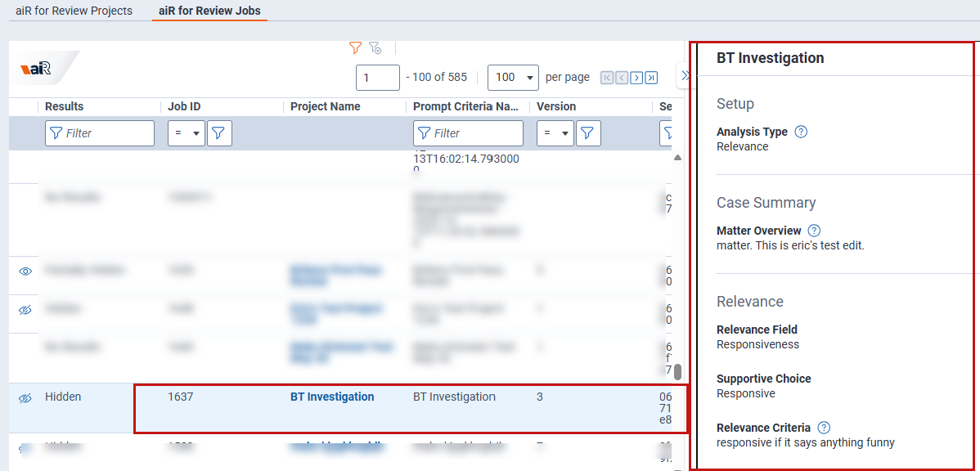This screenshot has width=980, height=471.
Task: Click the vertical scrollbar thumb in the grid
Action: tap(677, 372)
